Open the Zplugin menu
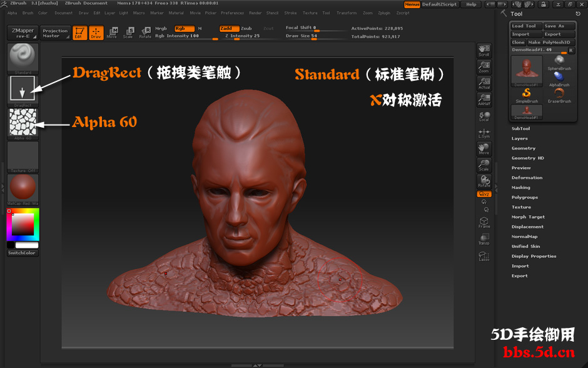The height and width of the screenshot is (368, 588). (x=384, y=13)
